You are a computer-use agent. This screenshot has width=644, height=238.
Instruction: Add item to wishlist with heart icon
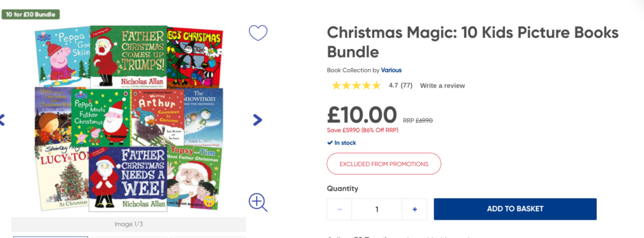tap(258, 33)
